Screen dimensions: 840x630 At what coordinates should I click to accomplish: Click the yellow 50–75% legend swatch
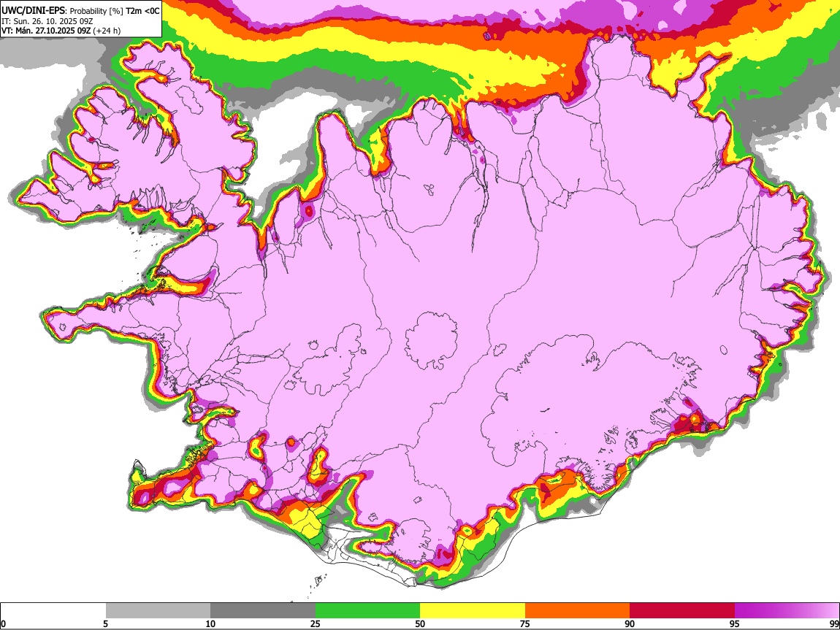pos(473,610)
